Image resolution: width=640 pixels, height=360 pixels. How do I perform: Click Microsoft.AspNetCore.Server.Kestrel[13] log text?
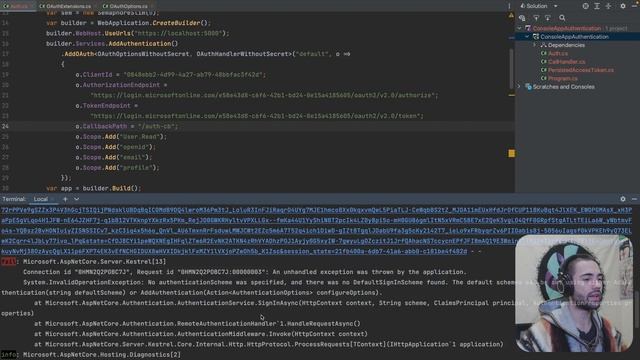(x=95, y=262)
